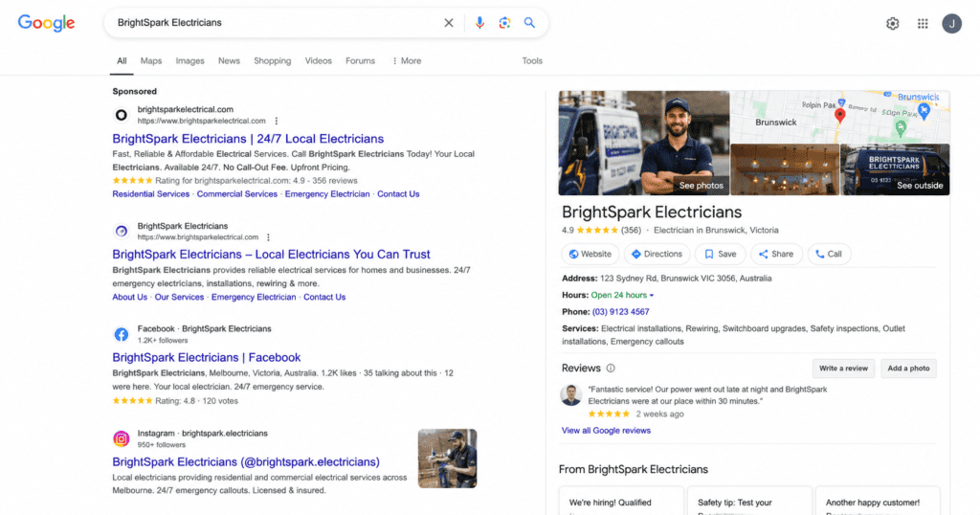Get Directions to BrightSpark Electricians
The height and width of the screenshot is (515, 980).
pos(657,255)
